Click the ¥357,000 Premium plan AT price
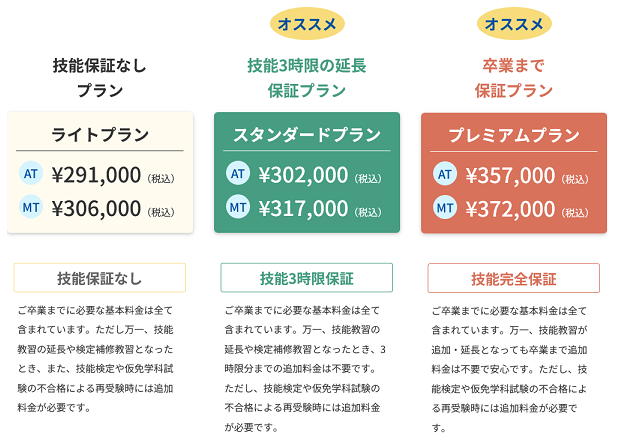This screenshot has height=442, width=618. point(510,175)
